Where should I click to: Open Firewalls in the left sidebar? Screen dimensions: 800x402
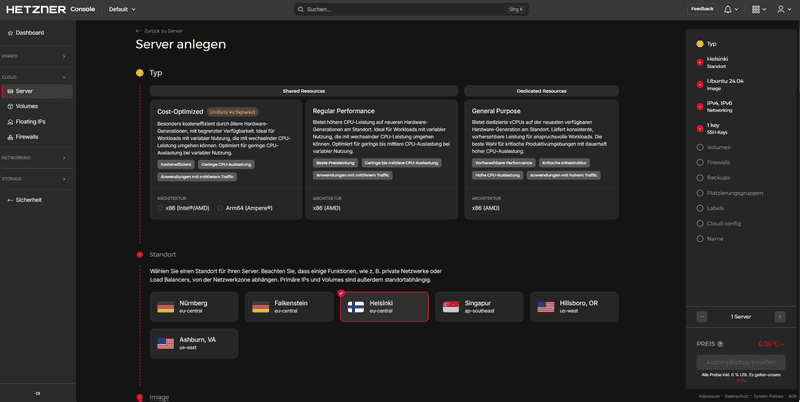click(27, 136)
